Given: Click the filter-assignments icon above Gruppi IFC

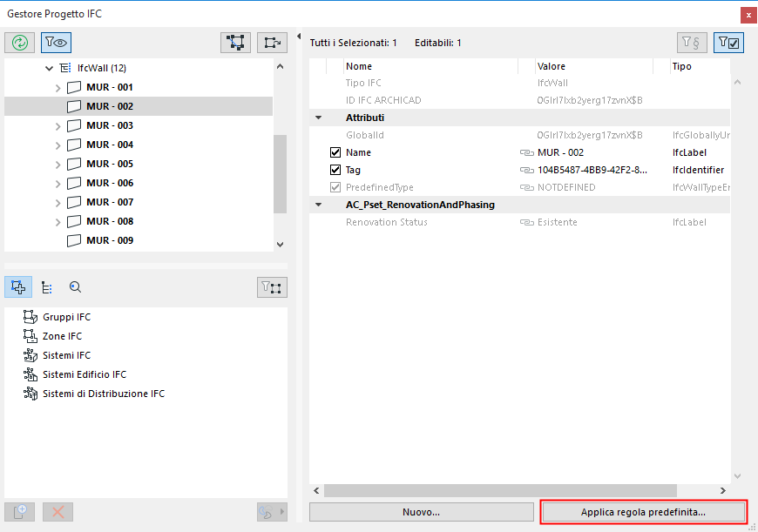Looking at the screenshot, I should pos(272,287).
